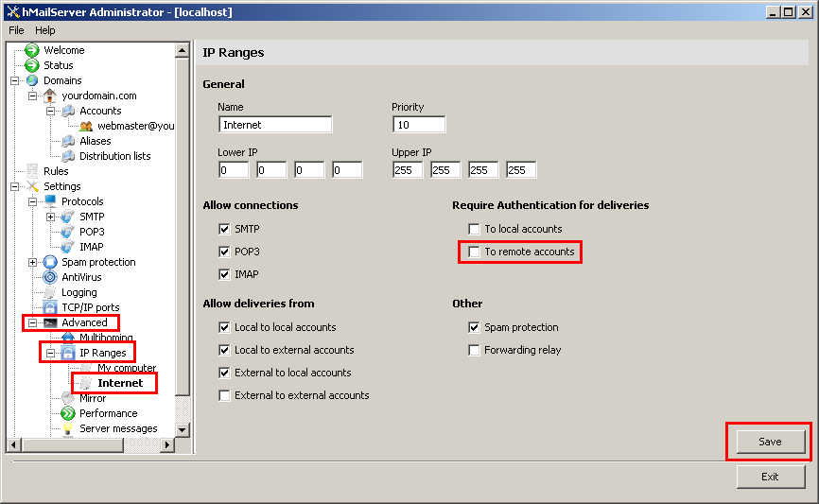
Task: Toggle Local to external accounts deliveries
Action: tap(224, 350)
